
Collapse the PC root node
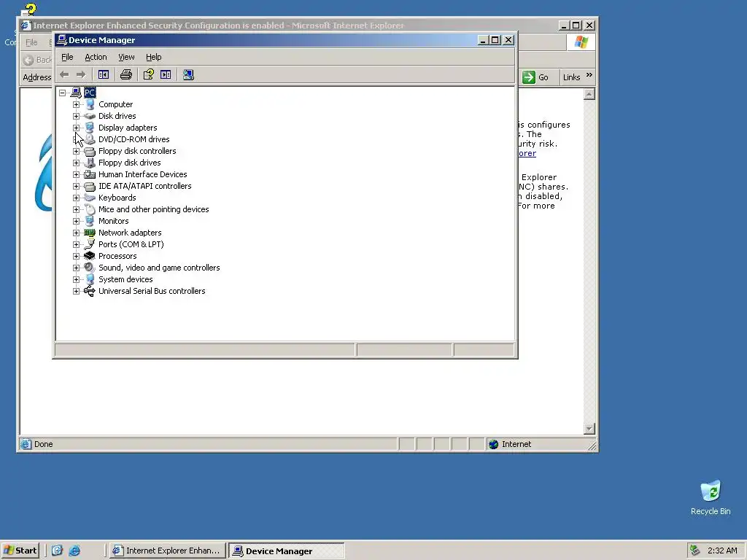tap(63, 93)
